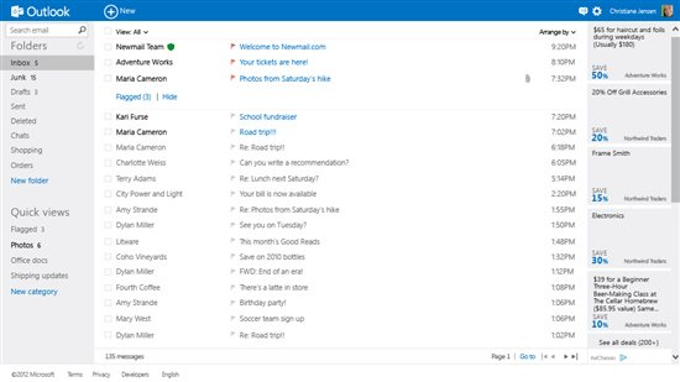Open the Inbox folder
Screen dimensions: 680x382
47,63
